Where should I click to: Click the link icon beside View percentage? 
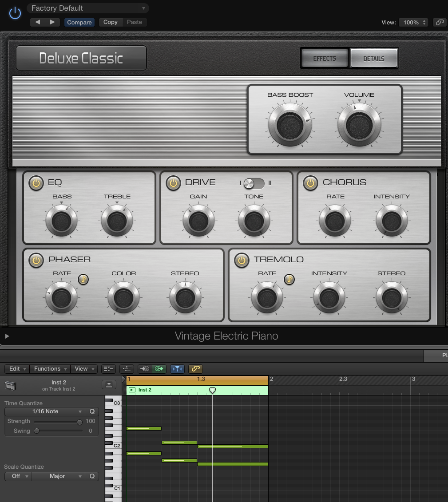tap(439, 22)
